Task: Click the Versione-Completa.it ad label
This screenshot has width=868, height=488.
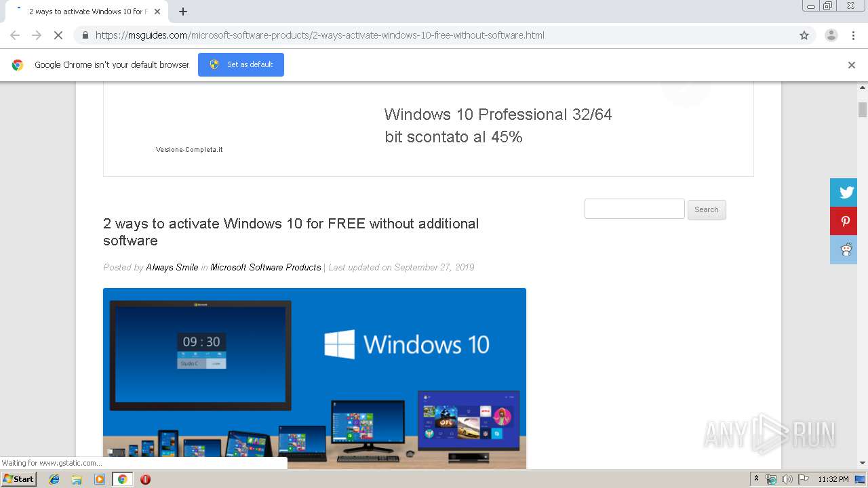Action: [x=189, y=150]
